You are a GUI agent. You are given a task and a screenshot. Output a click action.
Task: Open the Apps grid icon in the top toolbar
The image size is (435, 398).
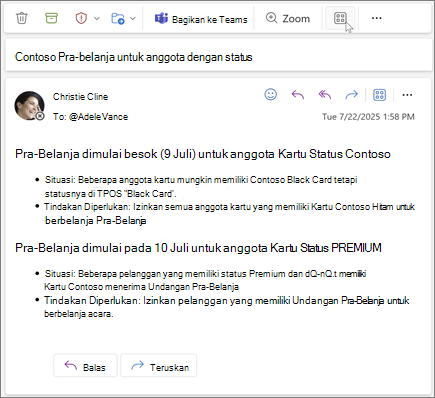(x=340, y=18)
